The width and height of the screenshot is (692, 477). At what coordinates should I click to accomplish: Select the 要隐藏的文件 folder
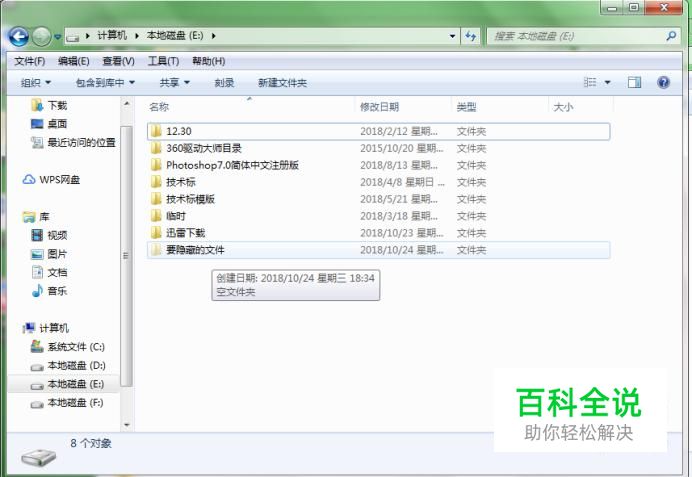[379, 250]
